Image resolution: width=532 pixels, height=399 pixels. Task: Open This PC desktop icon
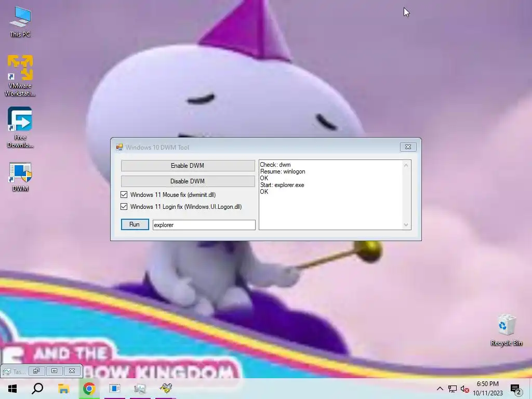point(20,22)
